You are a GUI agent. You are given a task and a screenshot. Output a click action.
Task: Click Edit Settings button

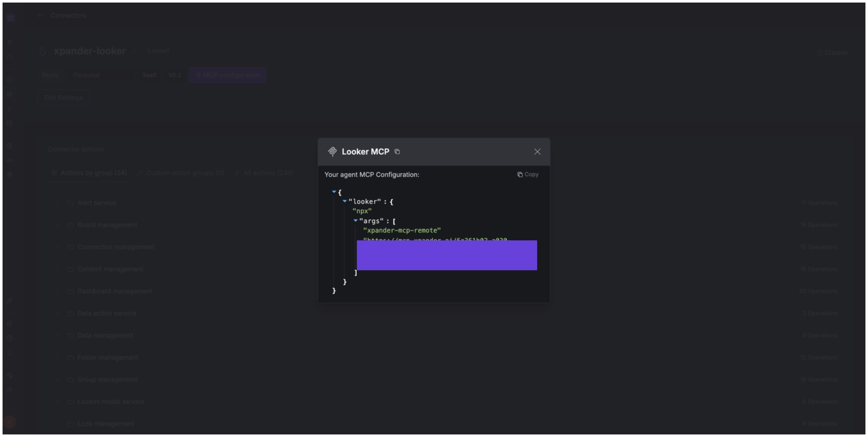click(x=63, y=98)
